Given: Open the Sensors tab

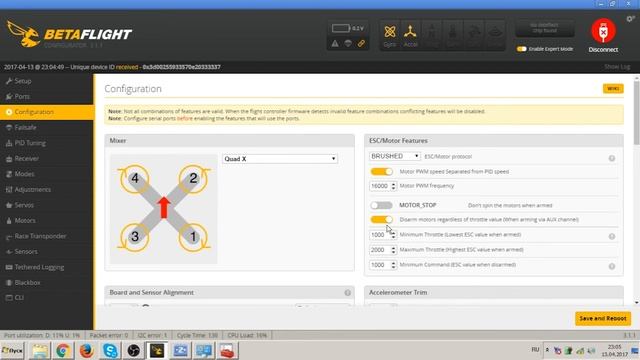Looking at the screenshot, I should pyautogui.click(x=47, y=251).
